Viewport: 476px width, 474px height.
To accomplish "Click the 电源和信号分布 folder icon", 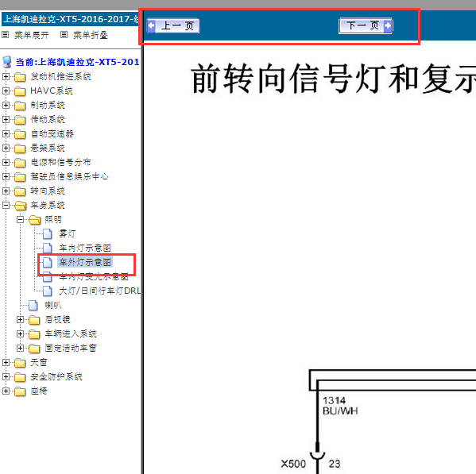I will [x=20, y=163].
